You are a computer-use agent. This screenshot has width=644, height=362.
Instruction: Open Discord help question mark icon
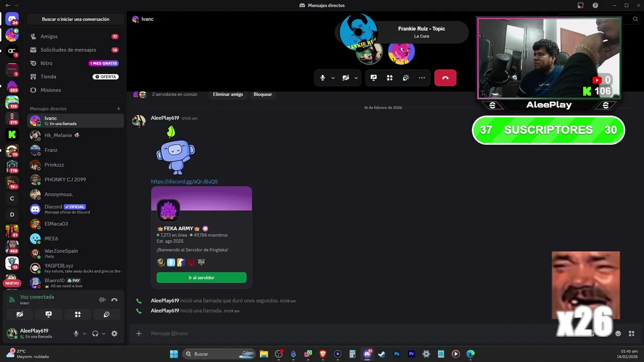595,6
